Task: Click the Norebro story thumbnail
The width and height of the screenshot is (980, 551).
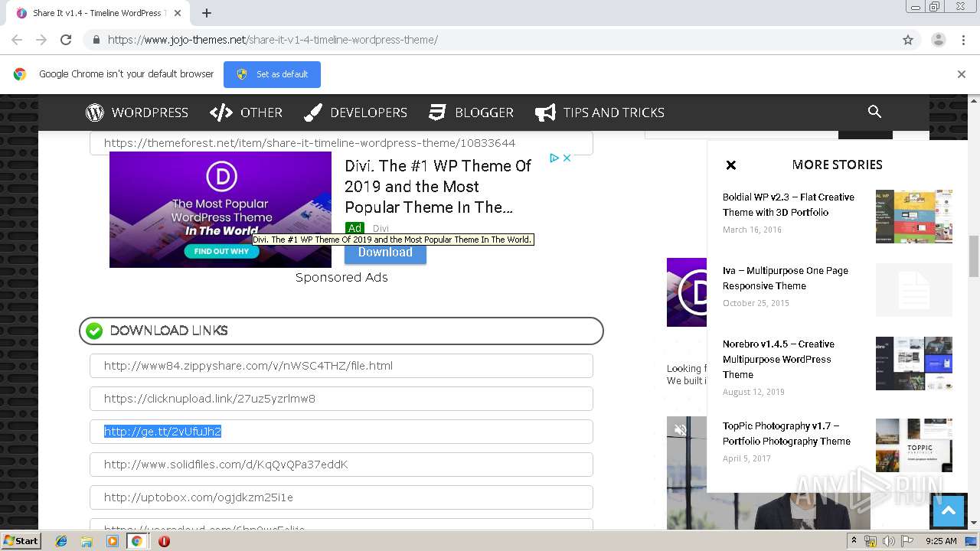Action: pos(914,364)
